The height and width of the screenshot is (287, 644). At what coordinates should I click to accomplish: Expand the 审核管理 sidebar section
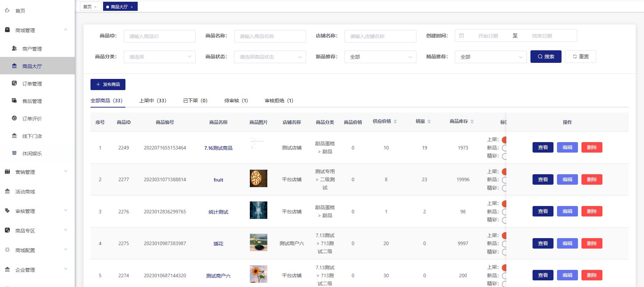point(66,210)
